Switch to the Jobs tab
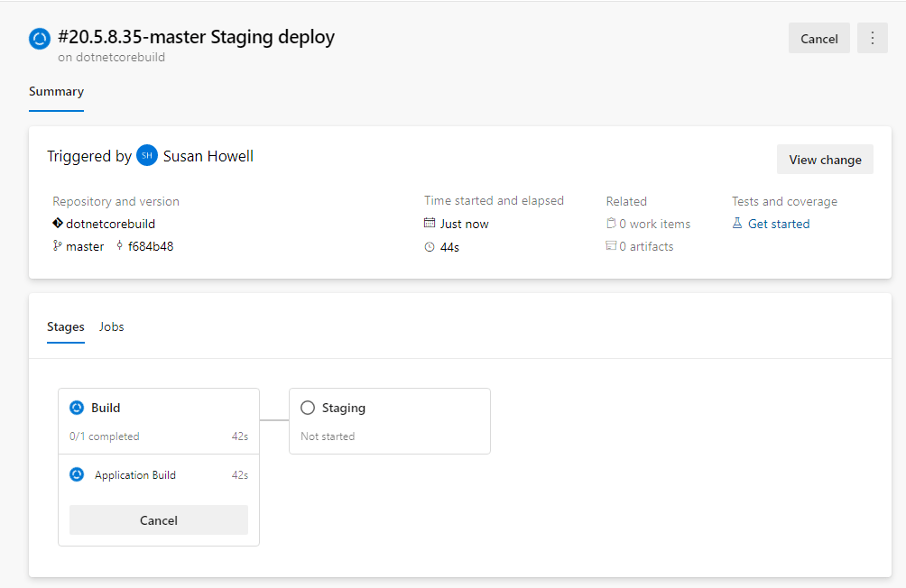This screenshot has width=906, height=588. pyautogui.click(x=111, y=326)
